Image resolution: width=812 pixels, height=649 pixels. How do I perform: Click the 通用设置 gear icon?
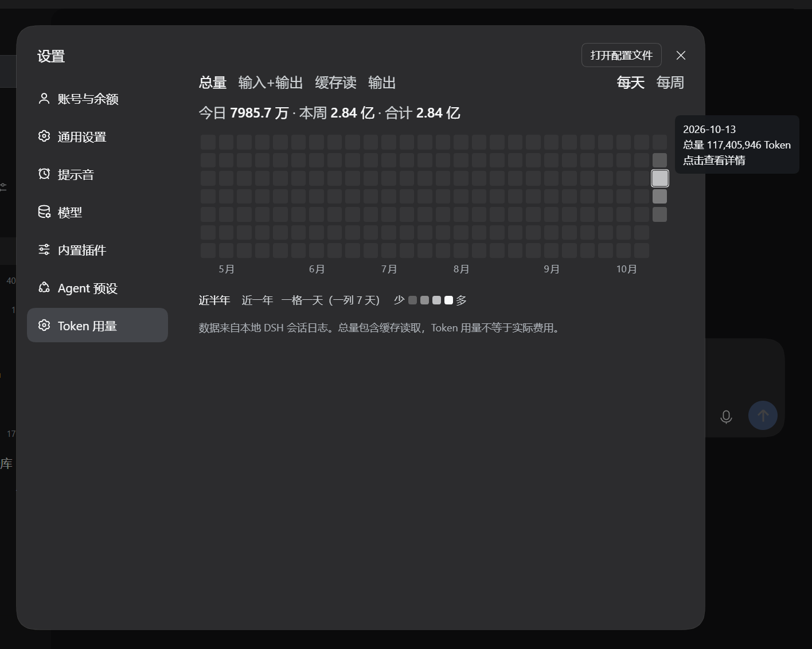point(44,136)
